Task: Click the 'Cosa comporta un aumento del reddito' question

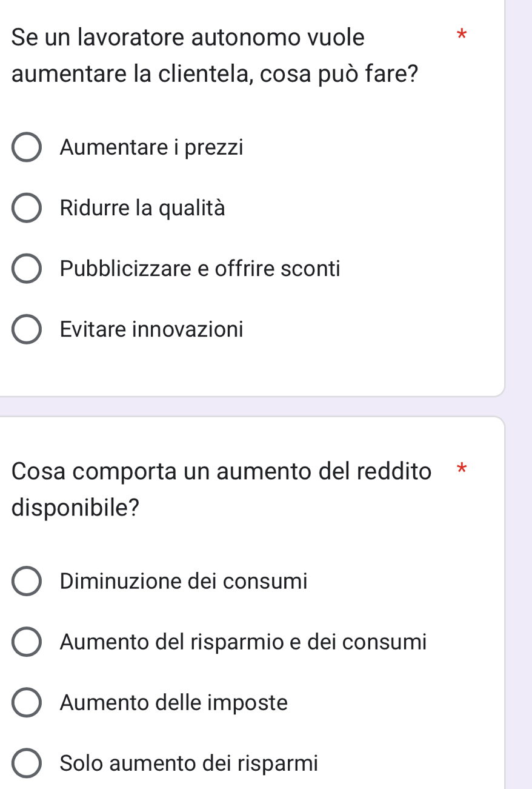Action: tap(221, 489)
